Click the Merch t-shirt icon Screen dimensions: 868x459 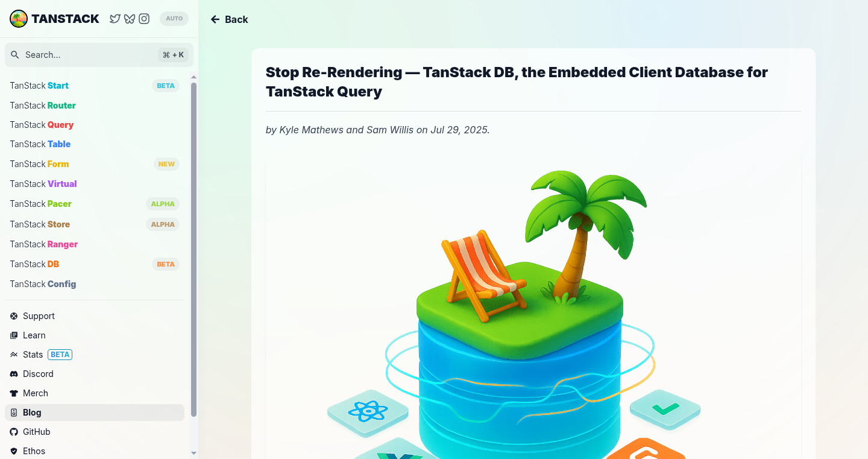14,393
